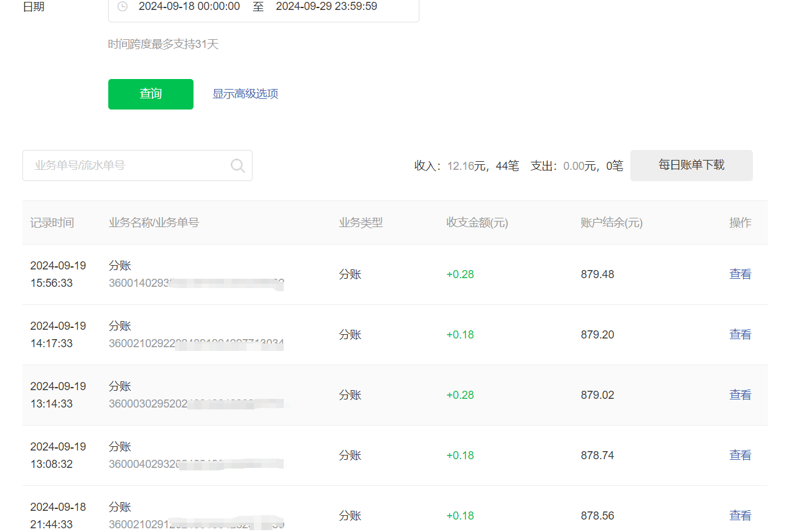Select start date 2024-09-18 00:00:00
812x532 pixels.
[189, 7]
